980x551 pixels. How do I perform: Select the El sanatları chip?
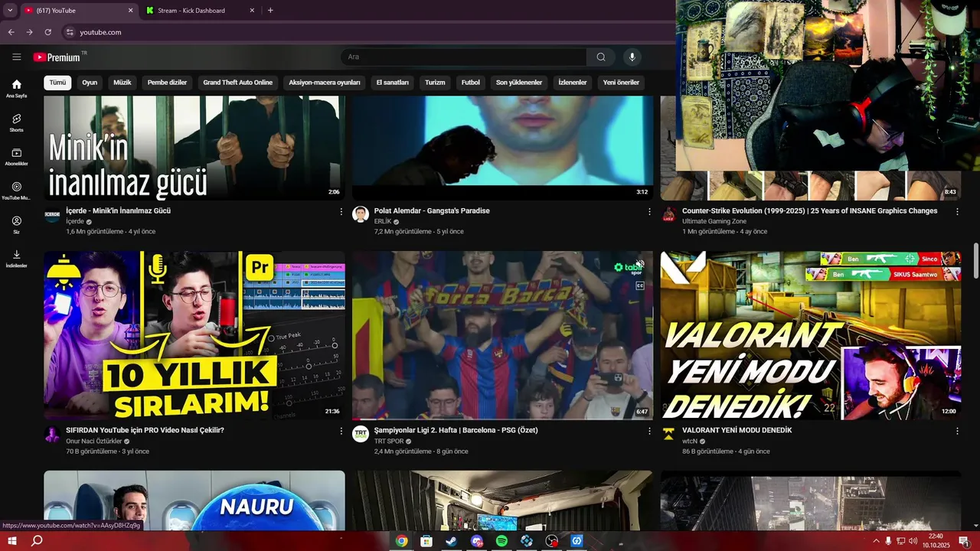pyautogui.click(x=393, y=83)
